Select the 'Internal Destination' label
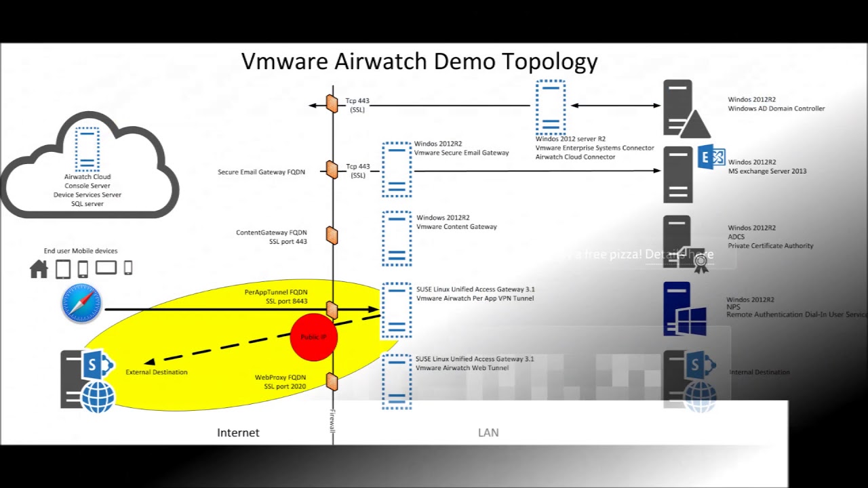 pos(759,372)
